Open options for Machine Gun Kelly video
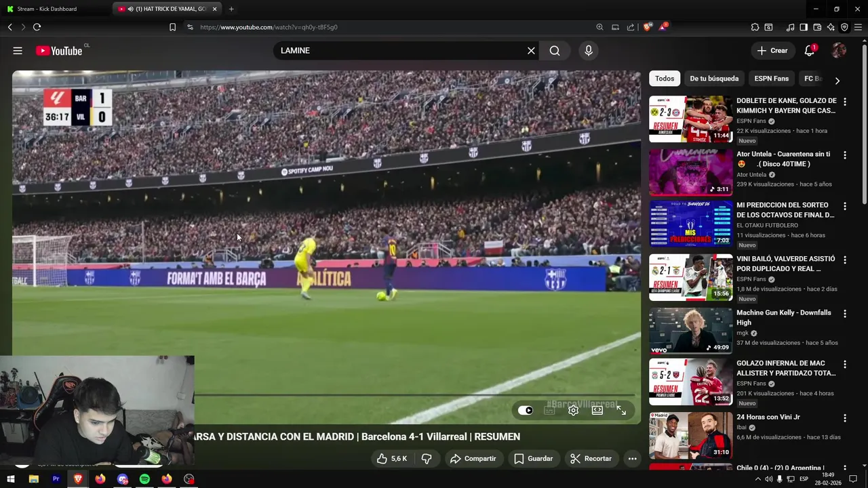This screenshot has height=488, width=868. click(845, 314)
